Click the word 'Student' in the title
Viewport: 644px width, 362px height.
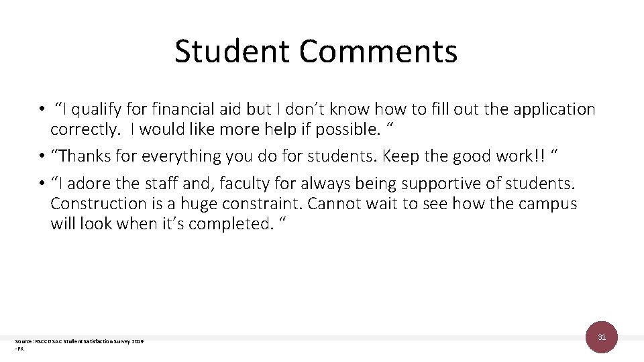pos(233,52)
